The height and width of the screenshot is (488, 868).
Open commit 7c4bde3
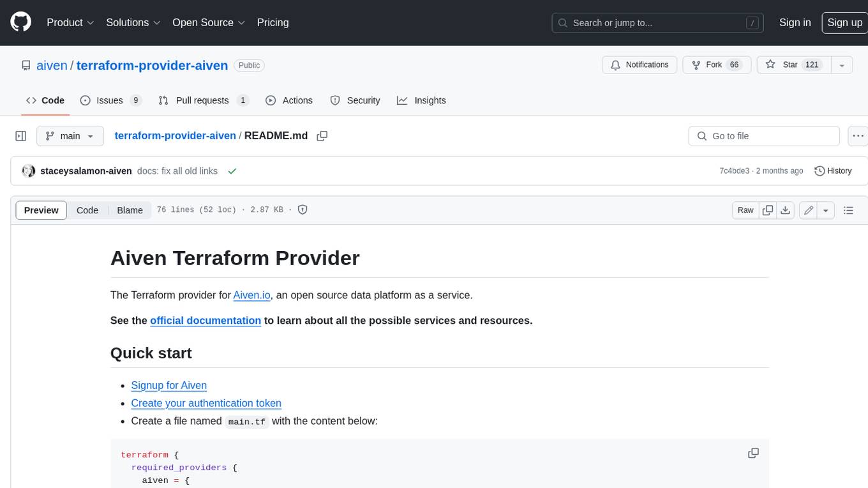pos(734,171)
